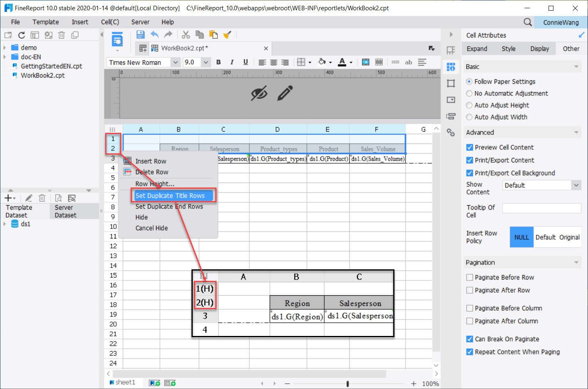This screenshot has width=588, height=389.
Task: Paste clipboard content from the toolbar
Action: pyautogui.click(x=213, y=35)
